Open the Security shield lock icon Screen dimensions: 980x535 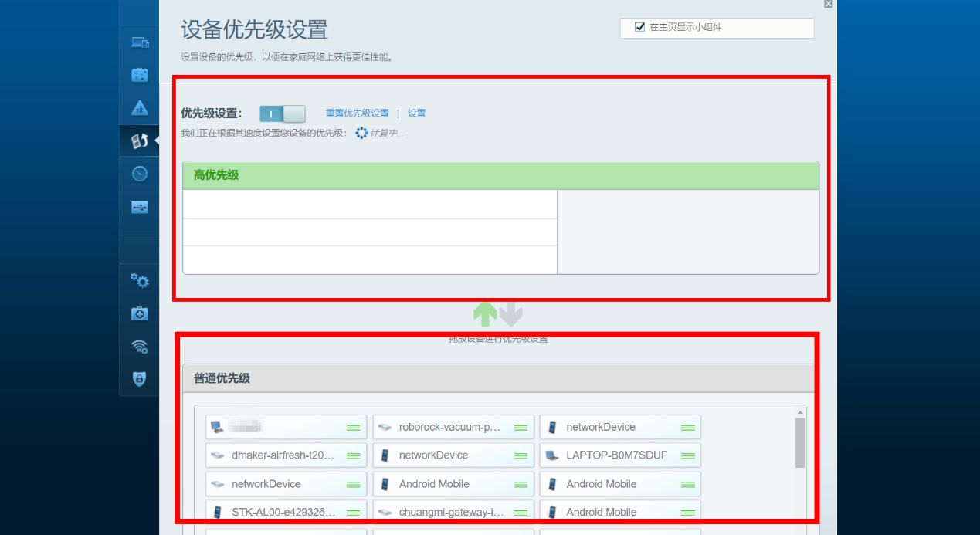click(140, 379)
